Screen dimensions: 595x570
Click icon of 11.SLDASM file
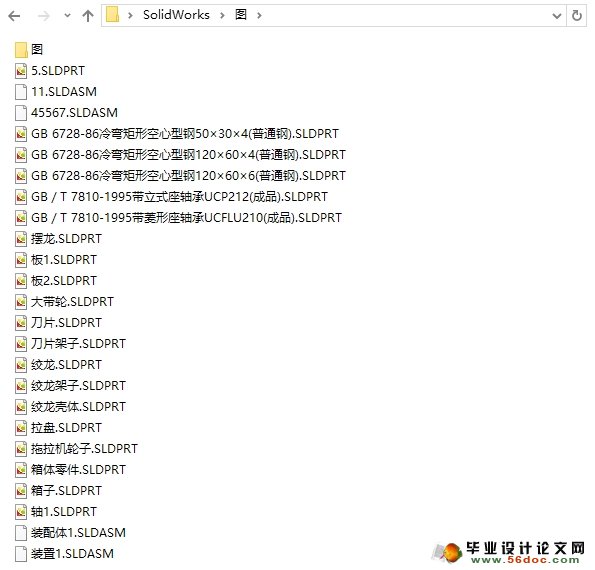pyautogui.click(x=21, y=92)
